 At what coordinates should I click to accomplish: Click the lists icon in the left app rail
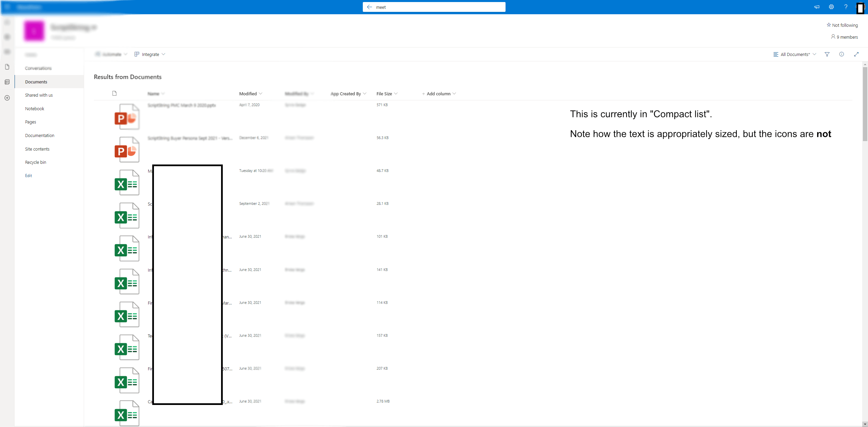click(x=7, y=82)
